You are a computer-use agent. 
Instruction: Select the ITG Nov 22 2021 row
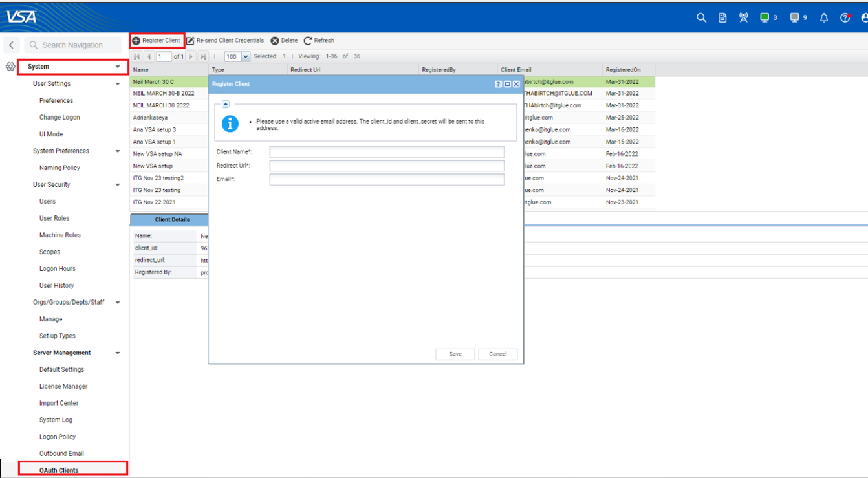click(x=393, y=202)
